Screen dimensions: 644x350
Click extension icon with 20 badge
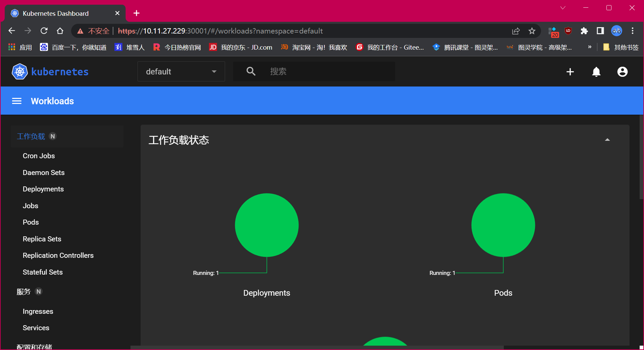553,32
